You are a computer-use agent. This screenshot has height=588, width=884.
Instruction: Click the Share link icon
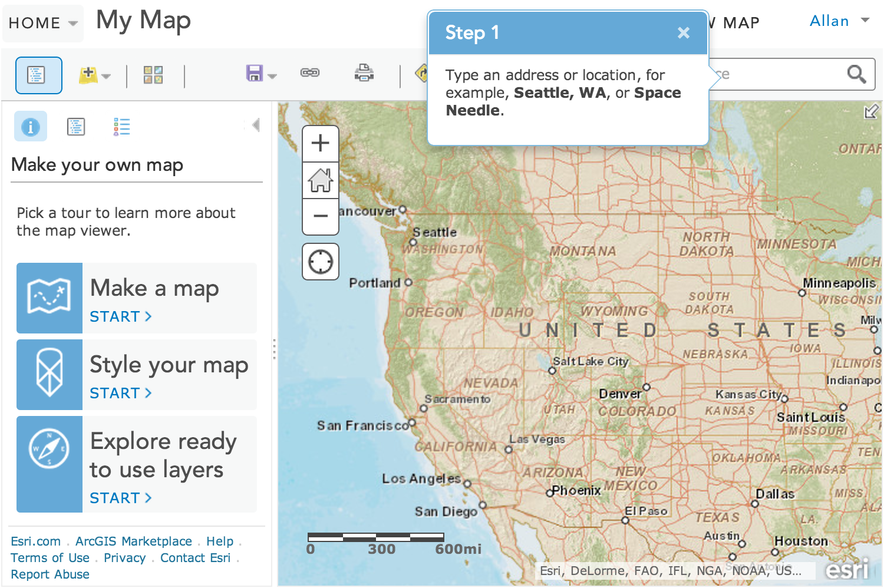click(x=310, y=72)
